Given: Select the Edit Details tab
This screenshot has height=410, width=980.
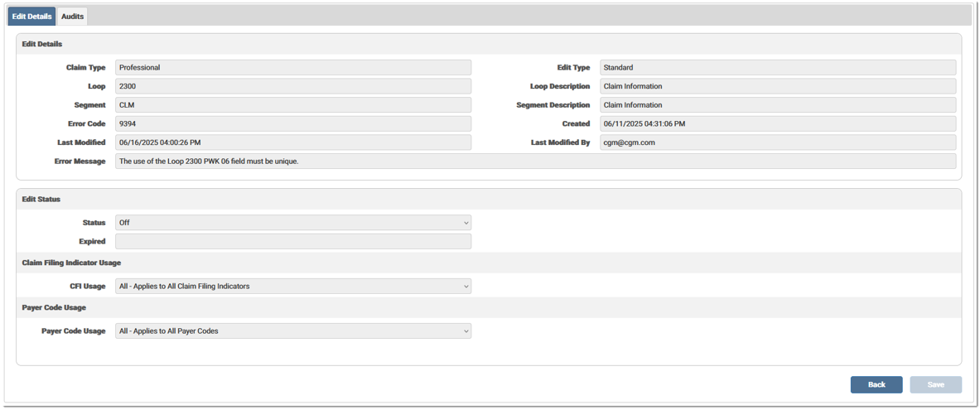Looking at the screenshot, I should click(x=31, y=17).
